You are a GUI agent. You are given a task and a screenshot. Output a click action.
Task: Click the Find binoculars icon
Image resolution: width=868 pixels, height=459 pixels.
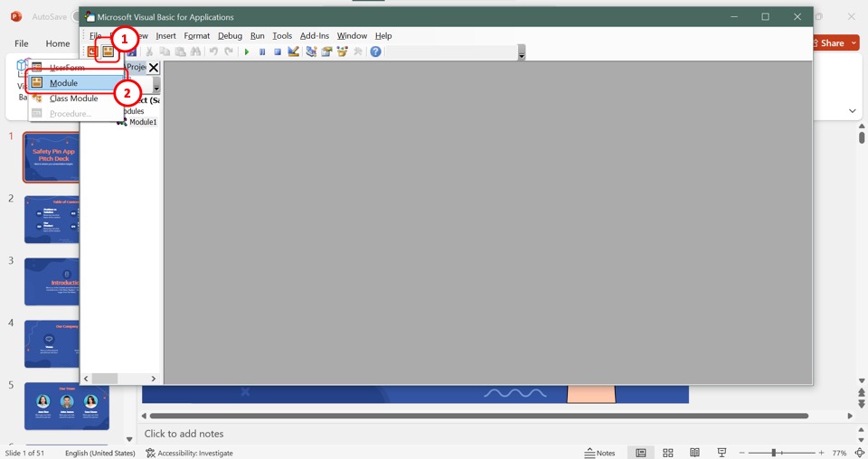click(x=196, y=52)
